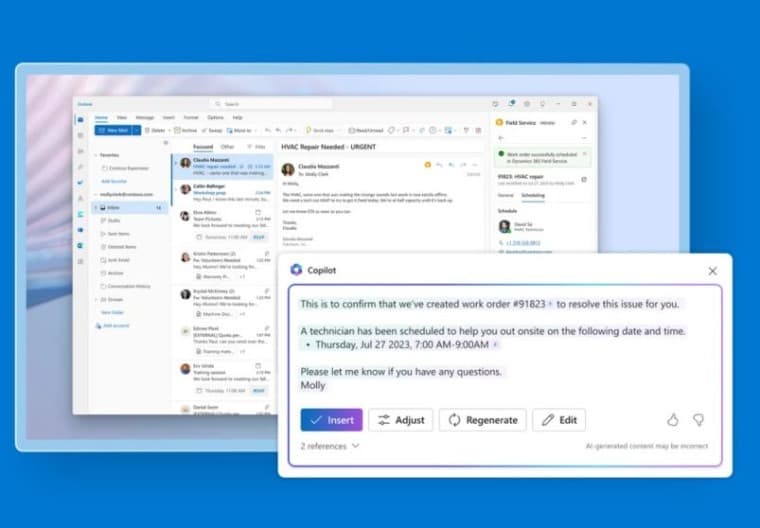Open the snooze clock toolbar icon
Image resolution: width=760 pixels, height=528 pixels.
[x=433, y=130]
